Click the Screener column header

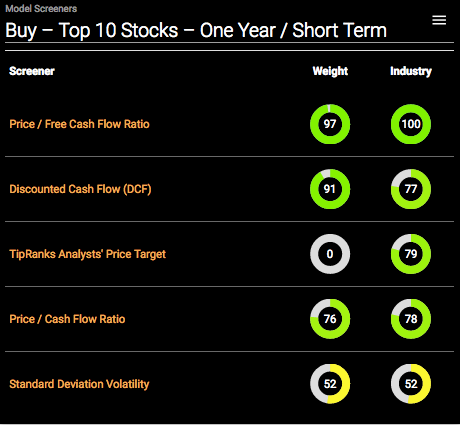(32, 71)
